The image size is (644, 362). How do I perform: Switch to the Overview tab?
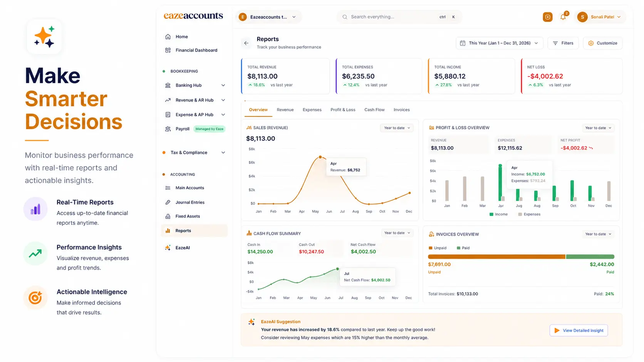[258, 110]
